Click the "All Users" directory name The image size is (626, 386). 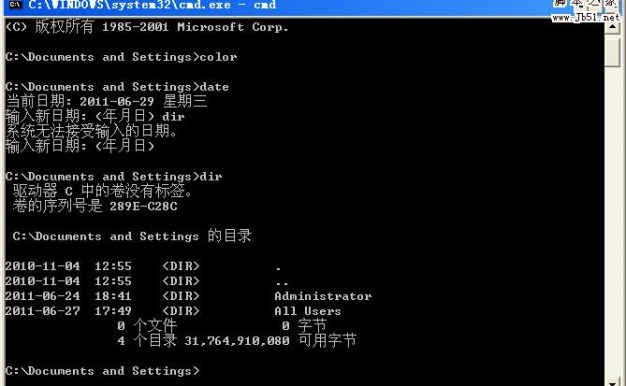[x=308, y=311]
